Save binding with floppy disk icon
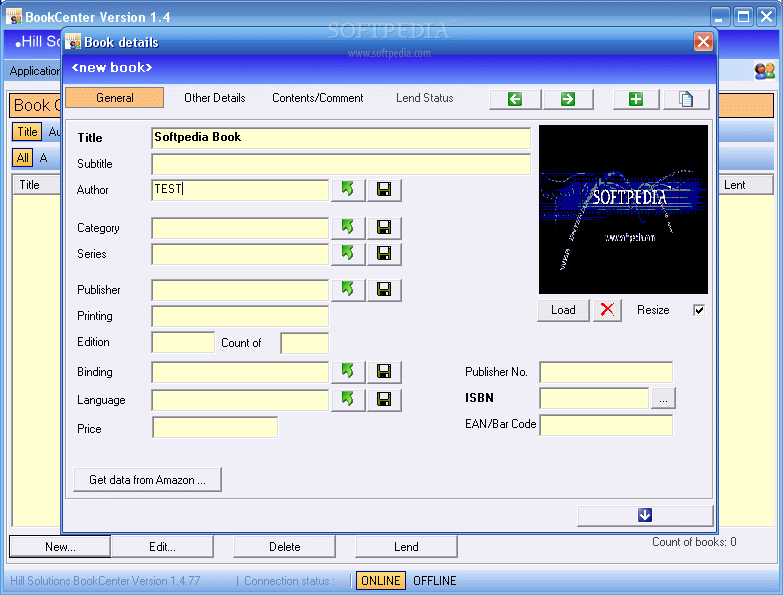 pos(384,371)
